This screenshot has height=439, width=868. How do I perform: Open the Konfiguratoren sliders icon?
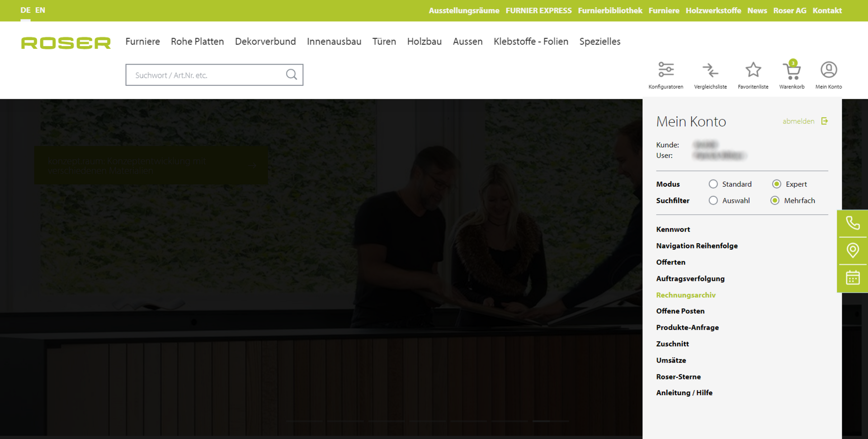(666, 70)
